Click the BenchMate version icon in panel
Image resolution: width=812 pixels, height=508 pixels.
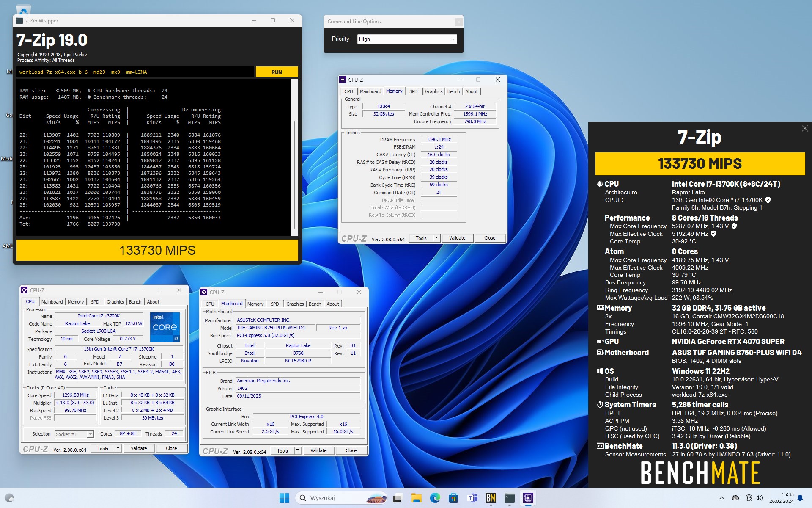[600, 446]
